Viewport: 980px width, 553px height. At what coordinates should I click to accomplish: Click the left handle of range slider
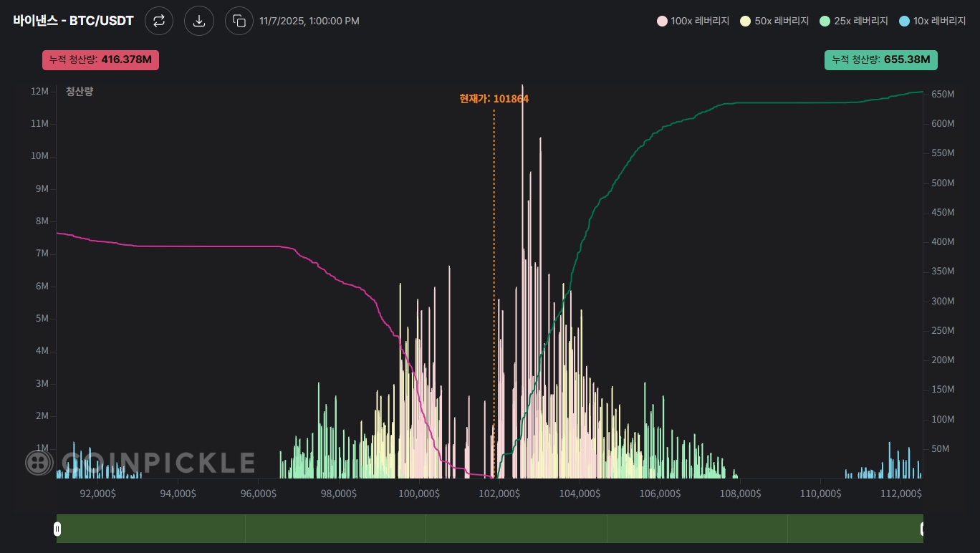[57, 529]
